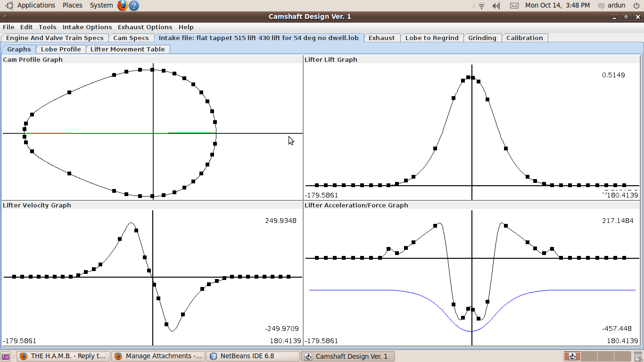
Task: Open the File menu
Action: (8, 27)
